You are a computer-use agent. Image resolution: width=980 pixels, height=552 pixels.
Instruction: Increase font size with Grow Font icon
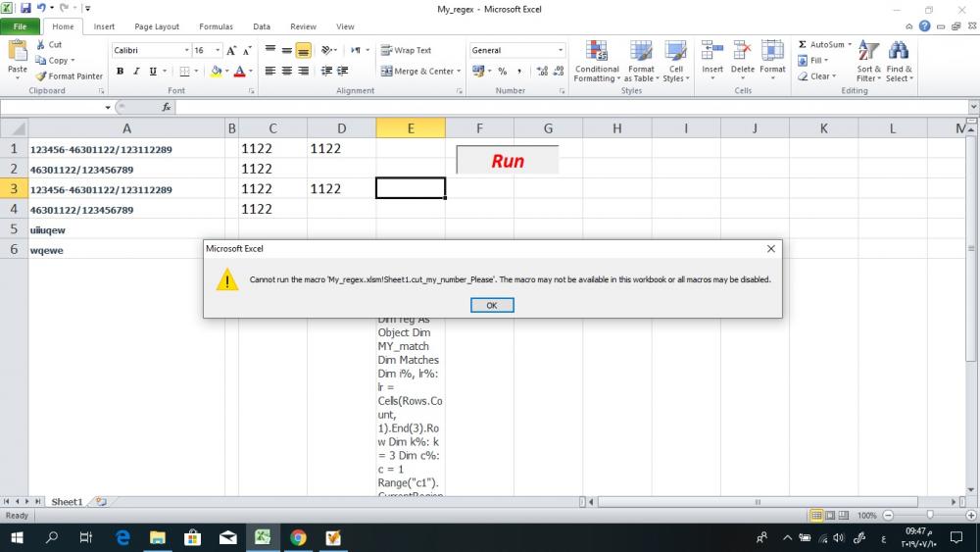tap(231, 51)
